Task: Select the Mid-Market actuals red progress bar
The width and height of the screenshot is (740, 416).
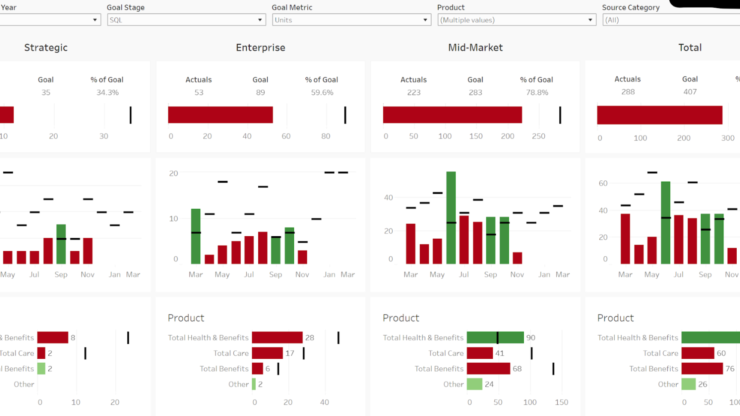Action: pyautogui.click(x=452, y=115)
